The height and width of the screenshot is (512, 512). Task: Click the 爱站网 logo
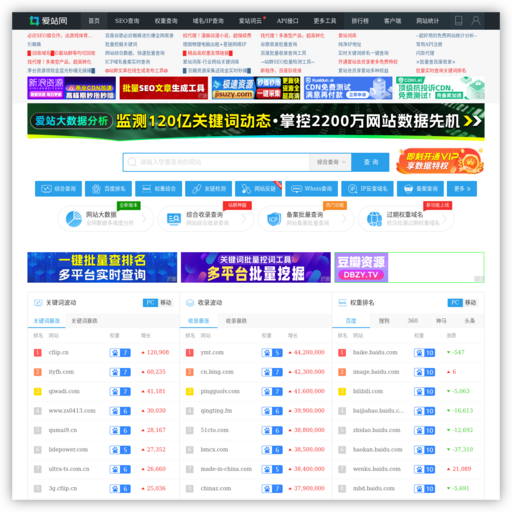click(x=48, y=21)
